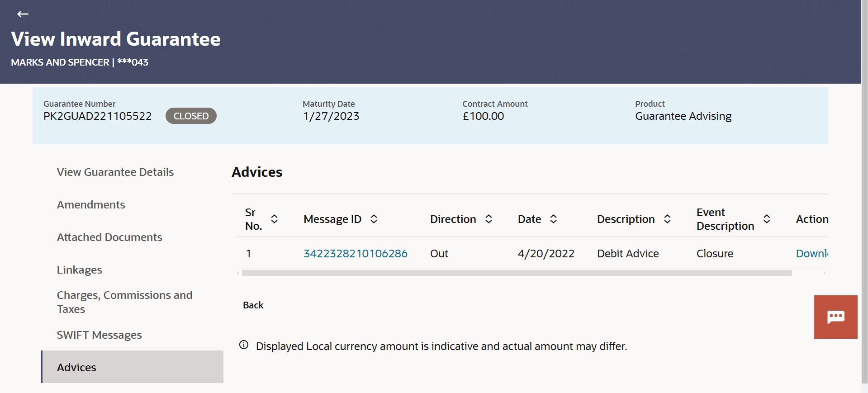868x393 pixels.
Task: Sort table by Sr No. column
Action: [274, 219]
